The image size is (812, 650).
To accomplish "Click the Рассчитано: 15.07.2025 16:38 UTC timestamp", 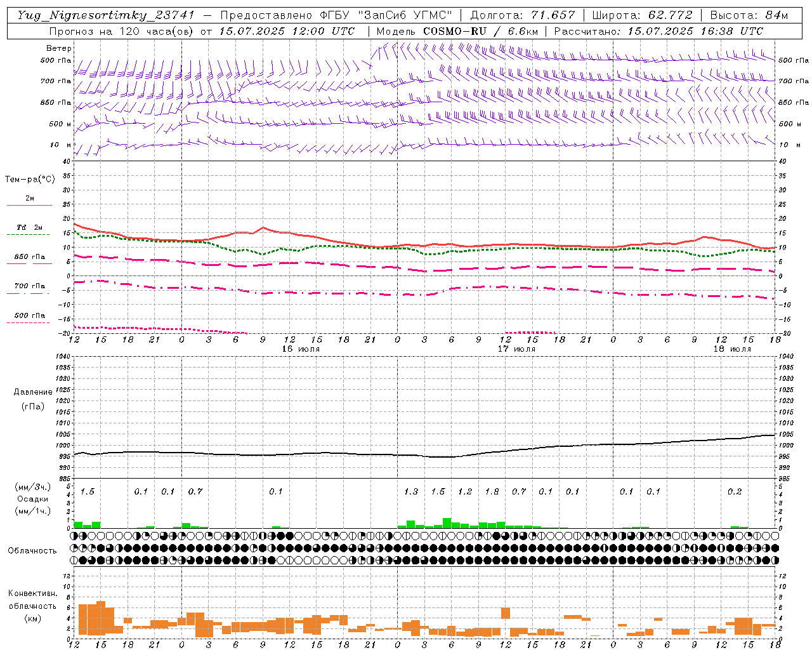I will click(x=658, y=31).
